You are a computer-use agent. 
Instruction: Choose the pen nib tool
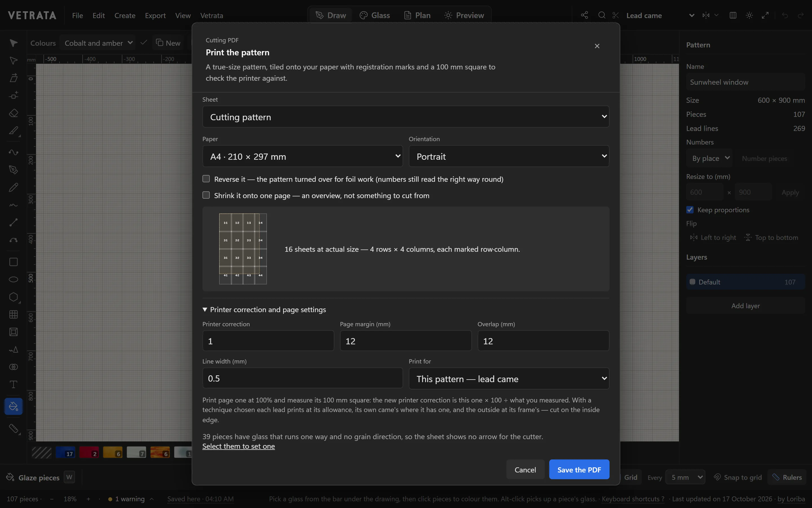(x=14, y=170)
